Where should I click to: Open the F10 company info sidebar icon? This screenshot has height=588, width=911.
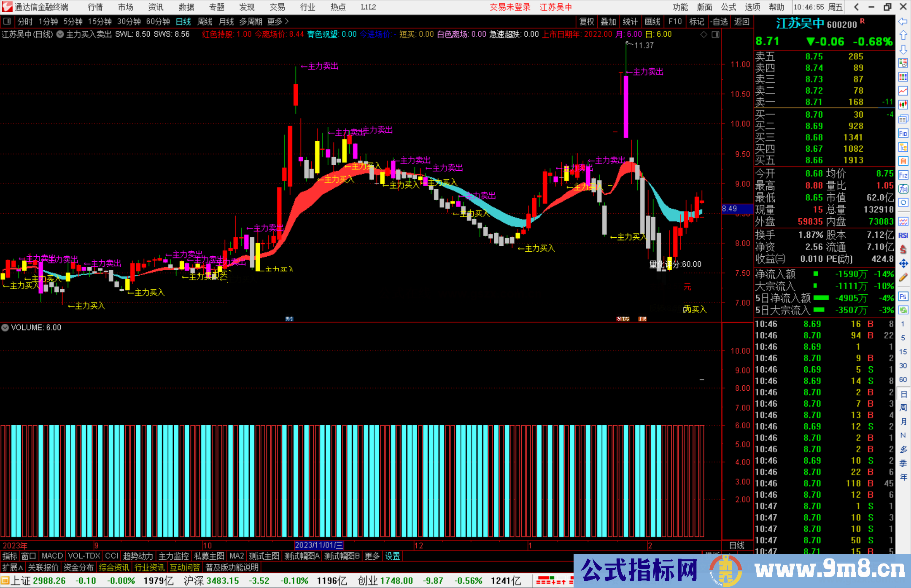tap(903, 133)
